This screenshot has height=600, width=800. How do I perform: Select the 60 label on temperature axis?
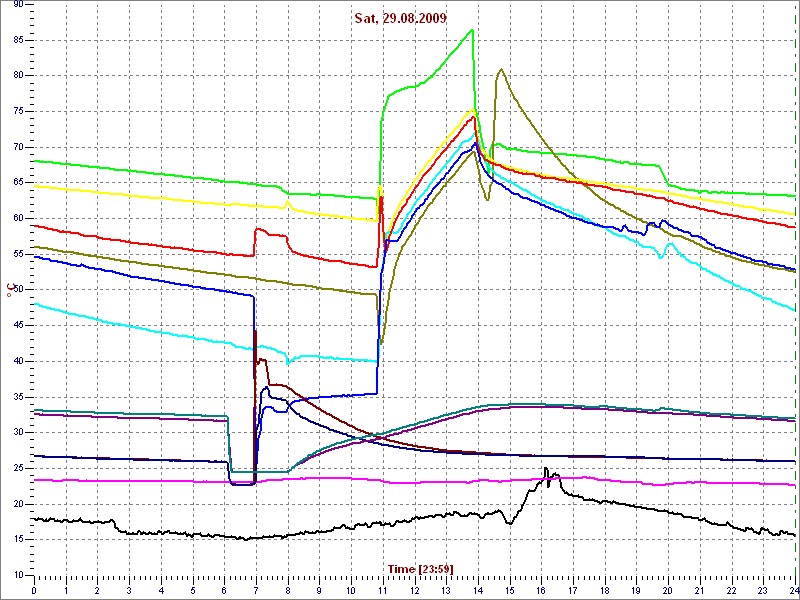tap(17, 218)
